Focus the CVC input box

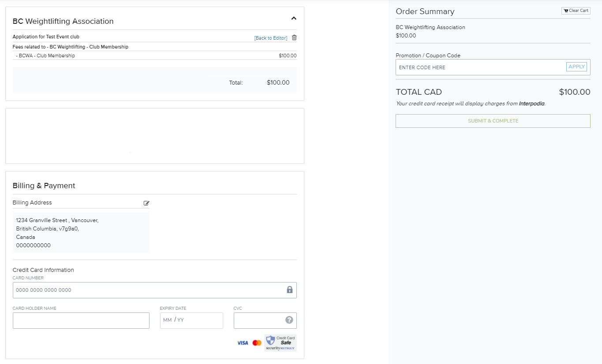pyautogui.click(x=259, y=320)
